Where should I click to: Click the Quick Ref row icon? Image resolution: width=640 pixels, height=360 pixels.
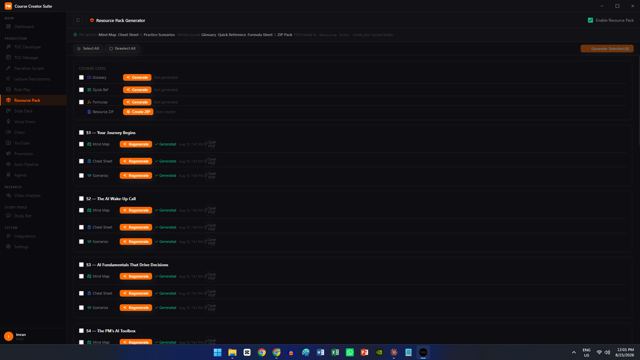pyautogui.click(x=89, y=90)
